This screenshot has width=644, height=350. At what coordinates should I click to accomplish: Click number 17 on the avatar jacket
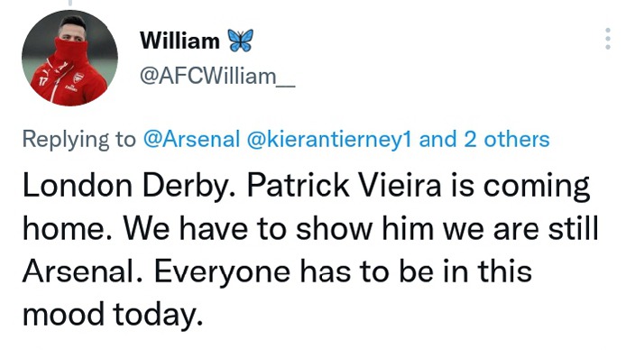(x=42, y=81)
